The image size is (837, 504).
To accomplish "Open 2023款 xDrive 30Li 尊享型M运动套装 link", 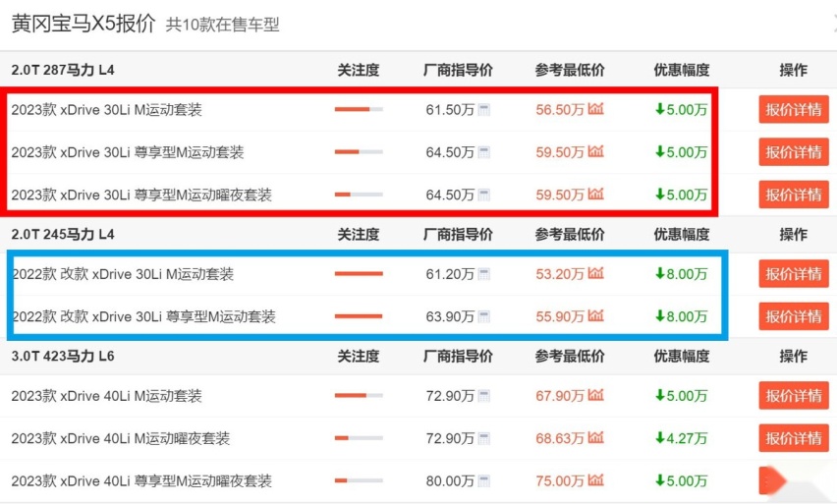I will pyautogui.click(x=128, y=152).
